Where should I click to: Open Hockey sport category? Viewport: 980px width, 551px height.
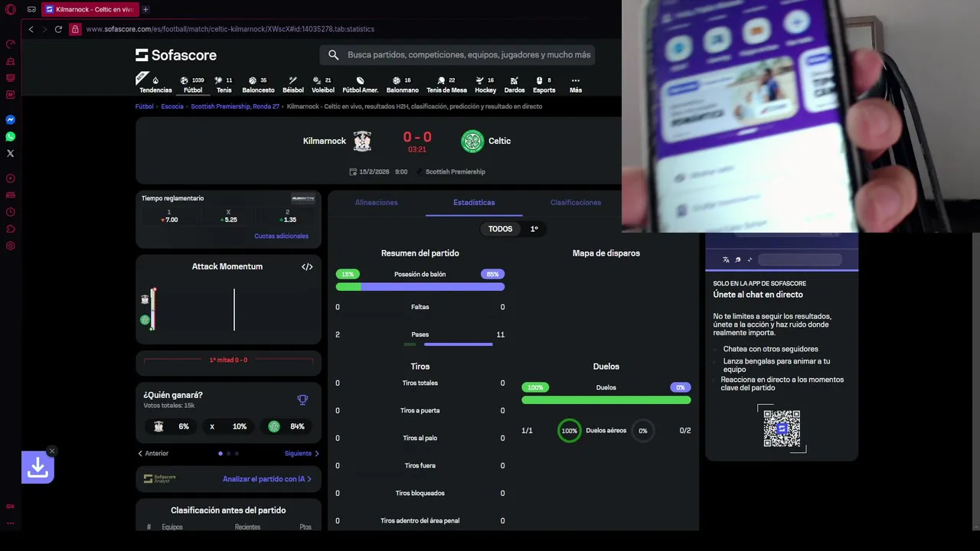click(485, 84)
